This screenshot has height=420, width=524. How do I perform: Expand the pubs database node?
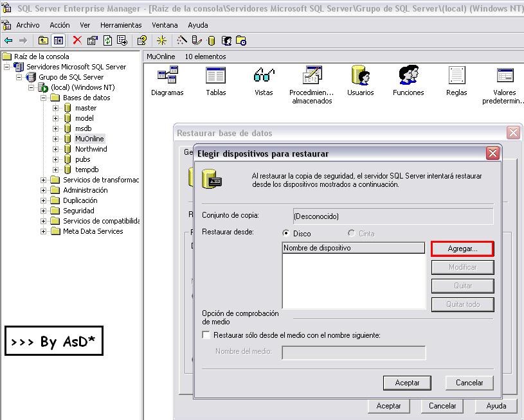click(55, 159)
